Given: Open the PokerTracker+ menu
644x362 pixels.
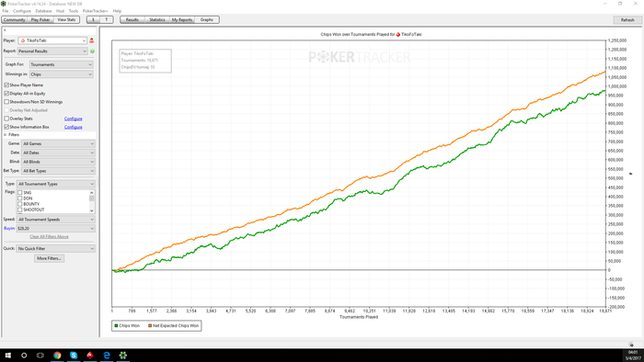Looking at the screenshot, I should tap(96, 11).
